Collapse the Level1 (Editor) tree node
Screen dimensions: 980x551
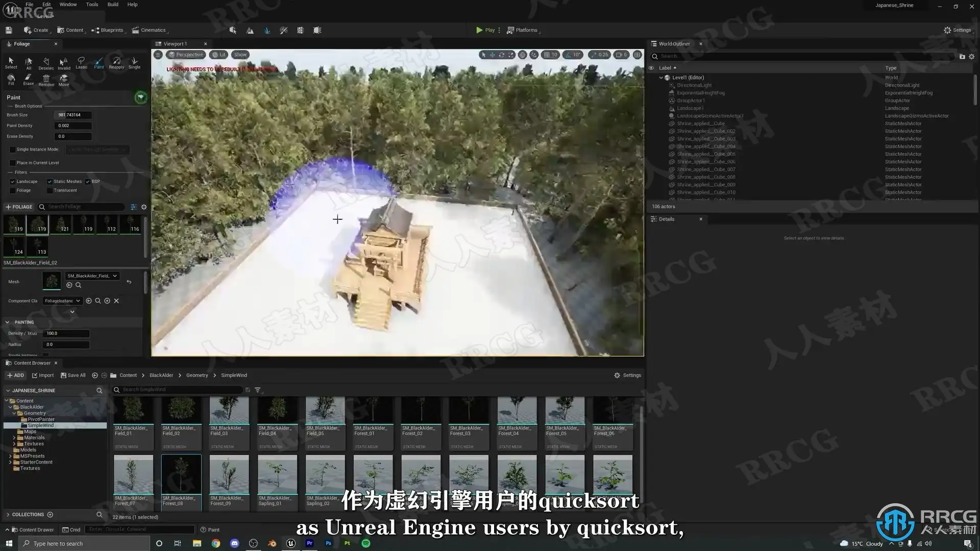(x=661, y=78)
